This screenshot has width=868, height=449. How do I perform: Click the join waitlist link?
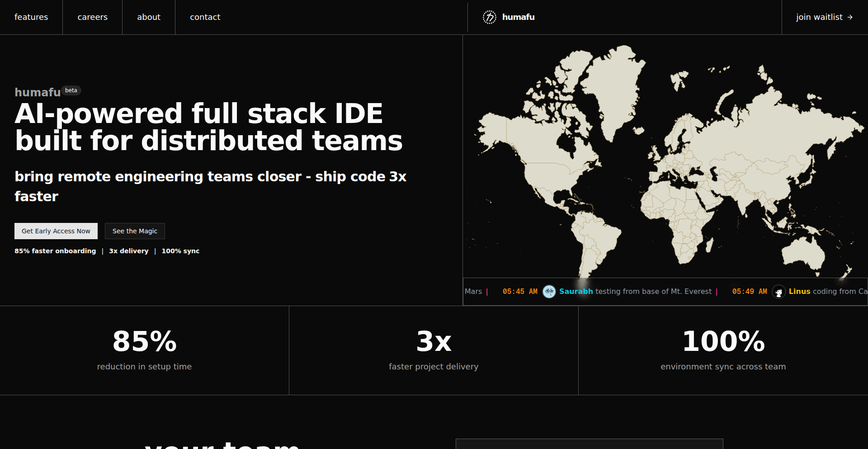tap(819, 17)
